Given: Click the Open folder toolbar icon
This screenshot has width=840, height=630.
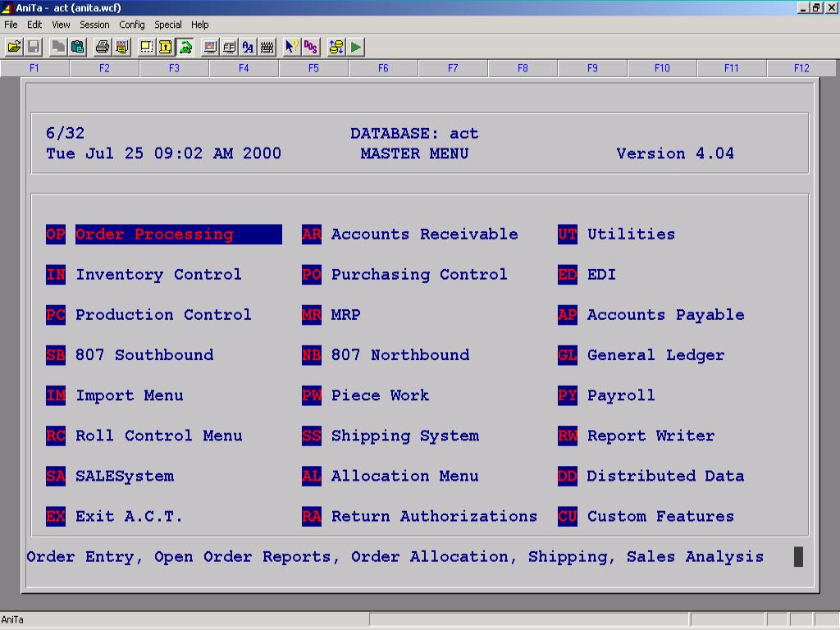Looking at the screenshot, I should (x=14, y=47).
